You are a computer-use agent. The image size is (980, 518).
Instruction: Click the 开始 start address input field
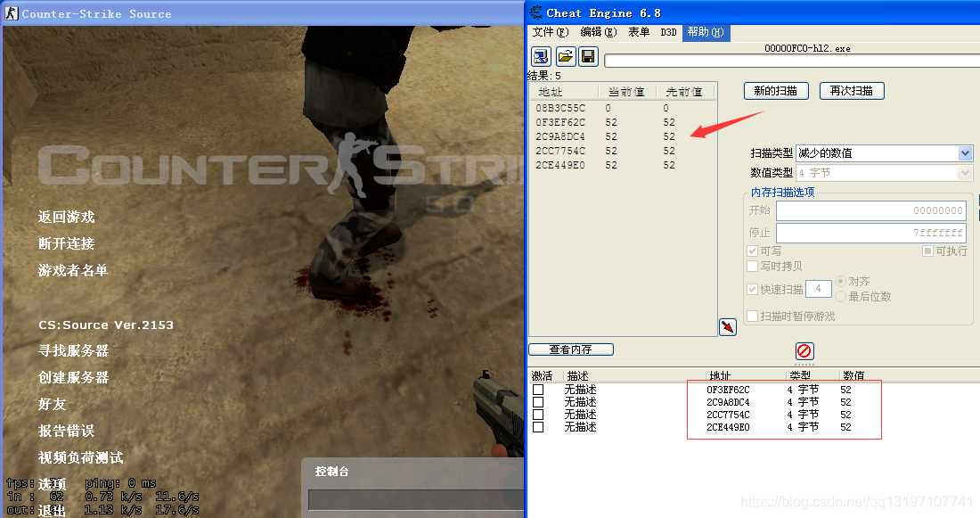871,210
